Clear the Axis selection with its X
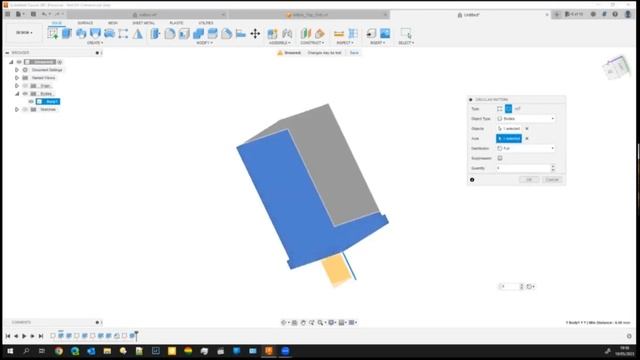 527,139
